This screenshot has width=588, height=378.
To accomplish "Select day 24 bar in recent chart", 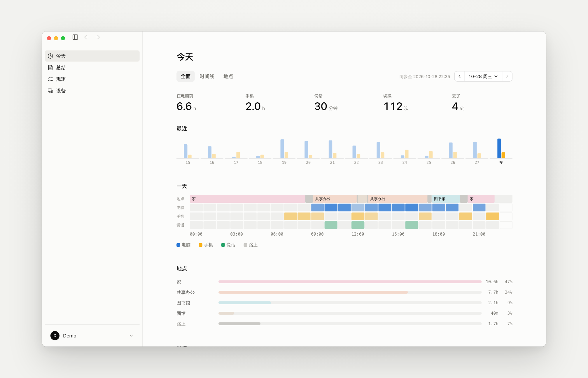I will [x=405, y=154].
